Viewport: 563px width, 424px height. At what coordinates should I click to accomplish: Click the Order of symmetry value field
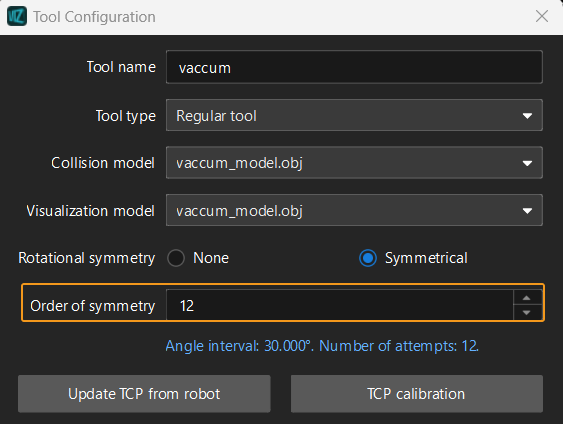click(340, 305)
